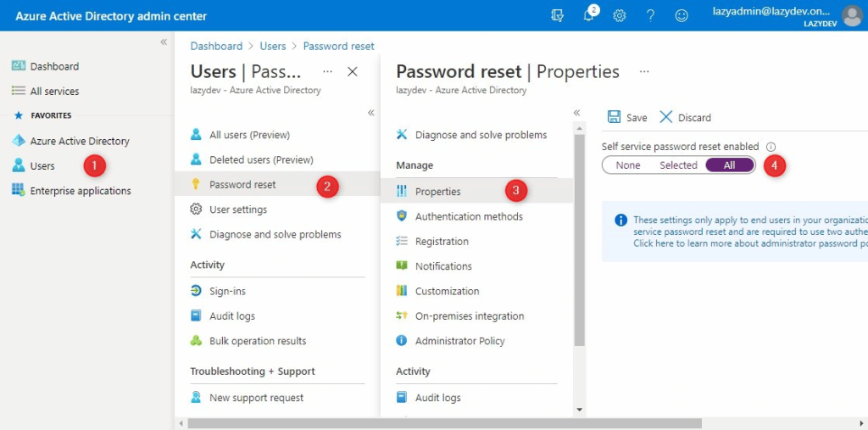Click the menu scrollbar down arrow
This screenshot has width=868, height=430.
(x=580, y=410)
